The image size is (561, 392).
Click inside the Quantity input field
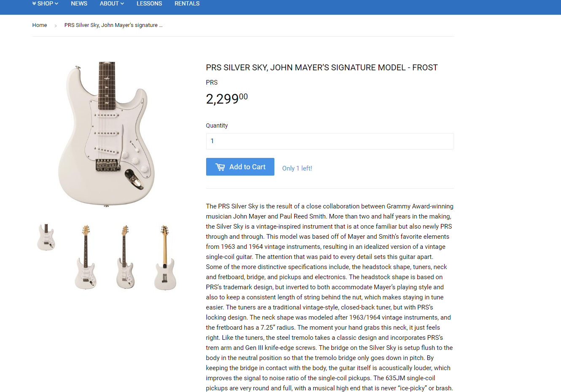(x=330, y=141)
